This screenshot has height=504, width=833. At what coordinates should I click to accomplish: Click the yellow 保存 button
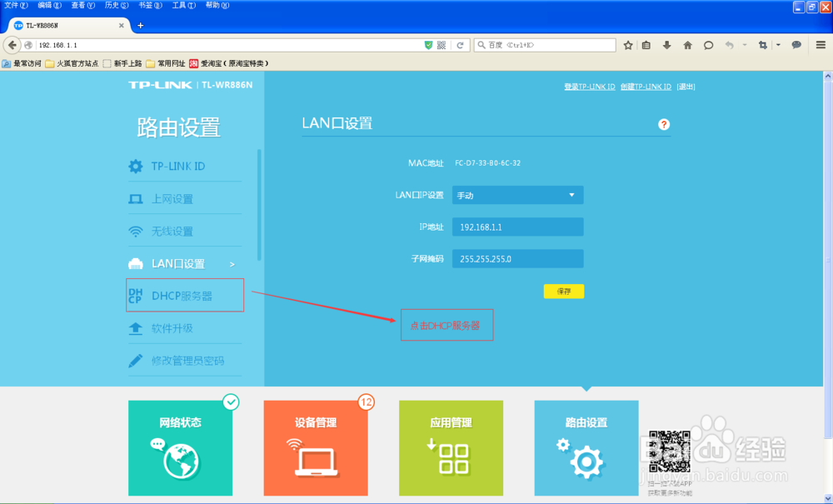pyautogui.click(x=564, y=291)
